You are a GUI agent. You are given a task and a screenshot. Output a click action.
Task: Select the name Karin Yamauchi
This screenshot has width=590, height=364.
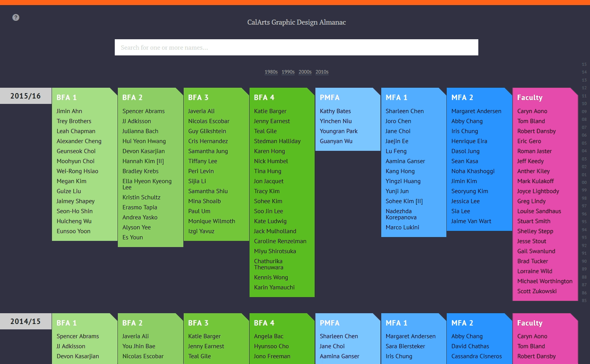(274, 287)
